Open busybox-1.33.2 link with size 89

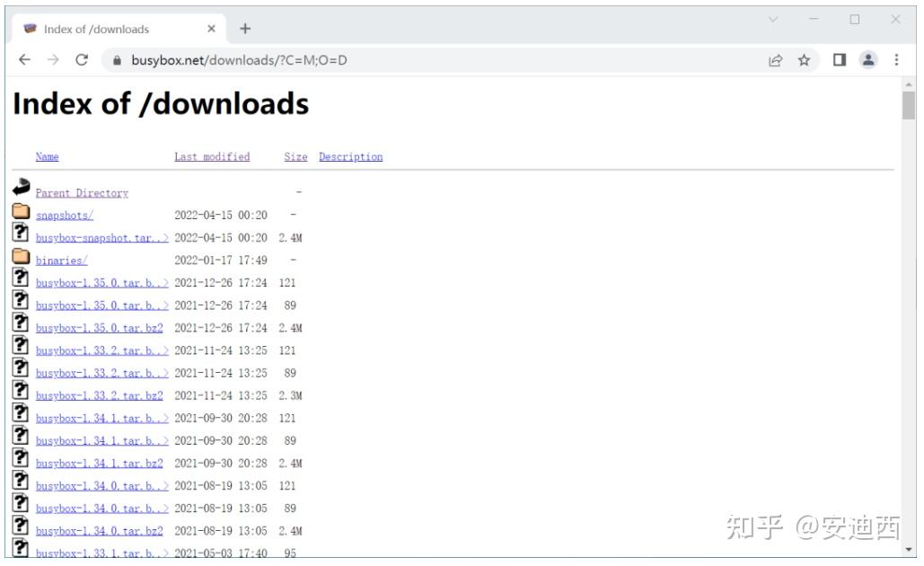[102, 373]
